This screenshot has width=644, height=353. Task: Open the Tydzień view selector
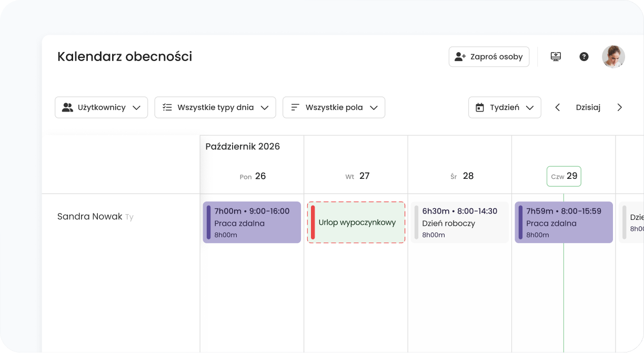[505, 107]
